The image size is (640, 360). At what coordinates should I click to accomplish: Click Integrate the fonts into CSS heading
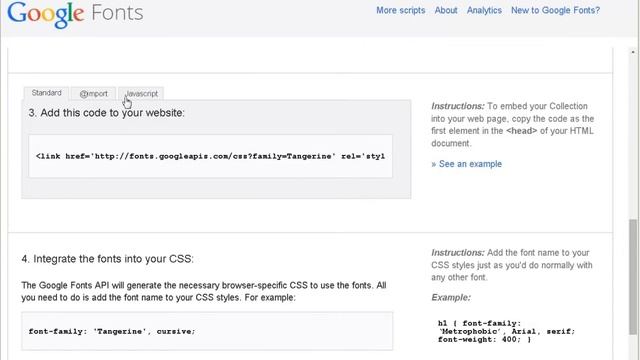(x=107, y=259)
